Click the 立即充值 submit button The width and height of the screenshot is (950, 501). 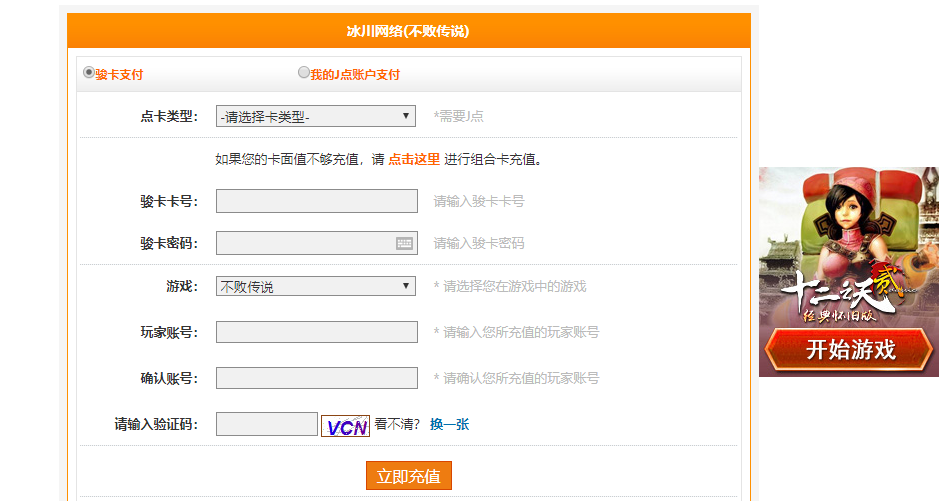click(409, 476)
